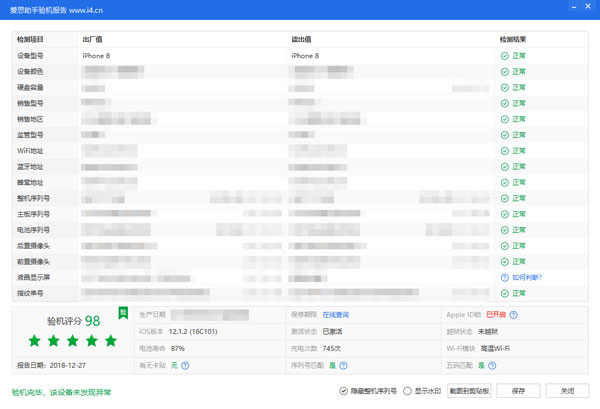600x409 pixels.
Task: Click the red 已开启 Apple ID lock status
Action: click(x=496, y=314)
